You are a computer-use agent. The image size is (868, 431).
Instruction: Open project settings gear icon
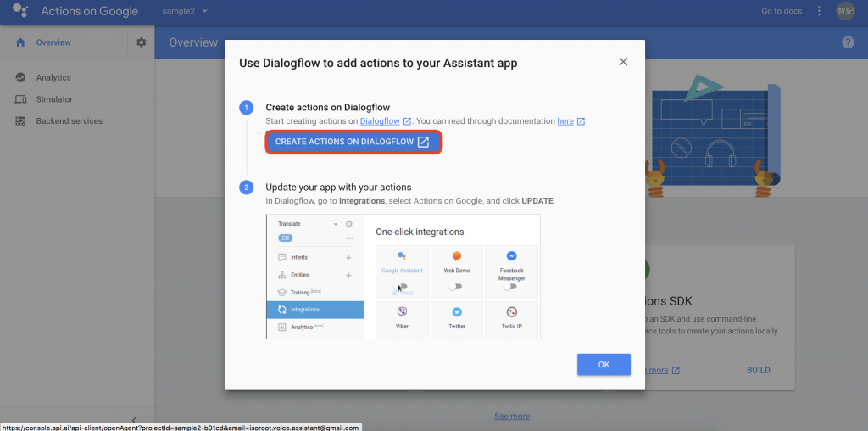[142, 42]
